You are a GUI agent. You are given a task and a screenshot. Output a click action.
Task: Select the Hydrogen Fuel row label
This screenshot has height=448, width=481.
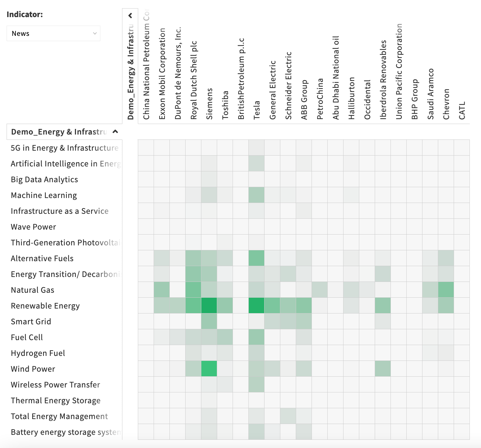point(38,353)
